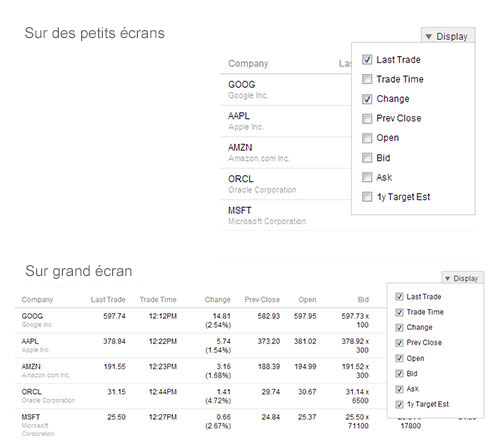Click bid value 597.73 x 100
The image size is (500, 447).
355,320
